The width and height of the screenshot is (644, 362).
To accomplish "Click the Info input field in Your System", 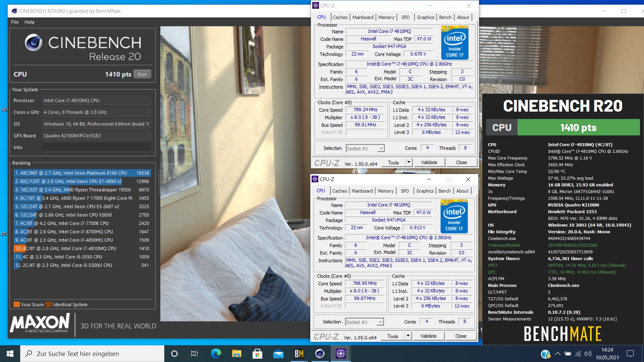I will tap(96, 147).
